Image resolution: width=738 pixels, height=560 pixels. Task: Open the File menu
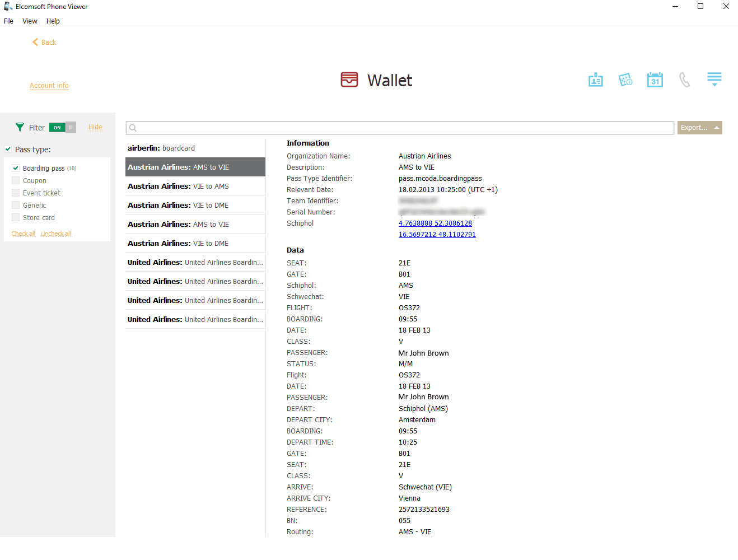coord(8,21)
